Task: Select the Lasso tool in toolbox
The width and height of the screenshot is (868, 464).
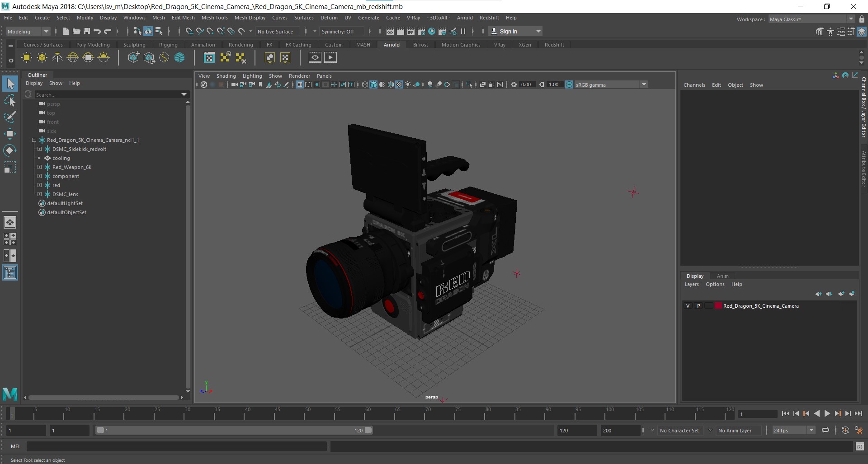Action: [10, 101]
